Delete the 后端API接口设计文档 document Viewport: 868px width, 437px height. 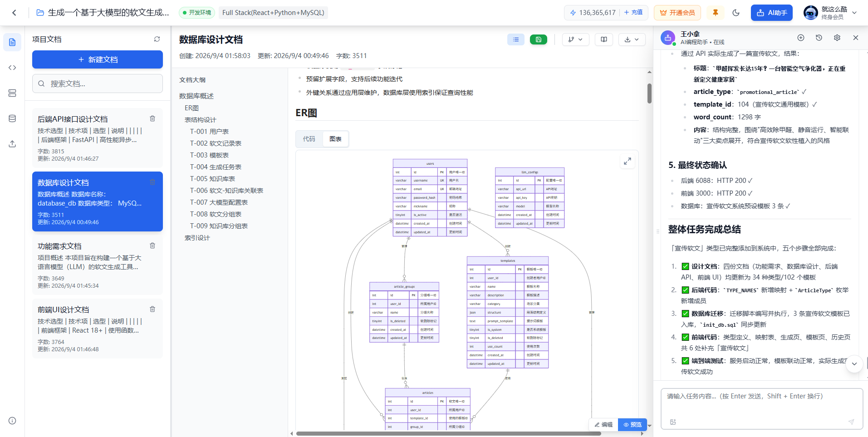[152, 118]
